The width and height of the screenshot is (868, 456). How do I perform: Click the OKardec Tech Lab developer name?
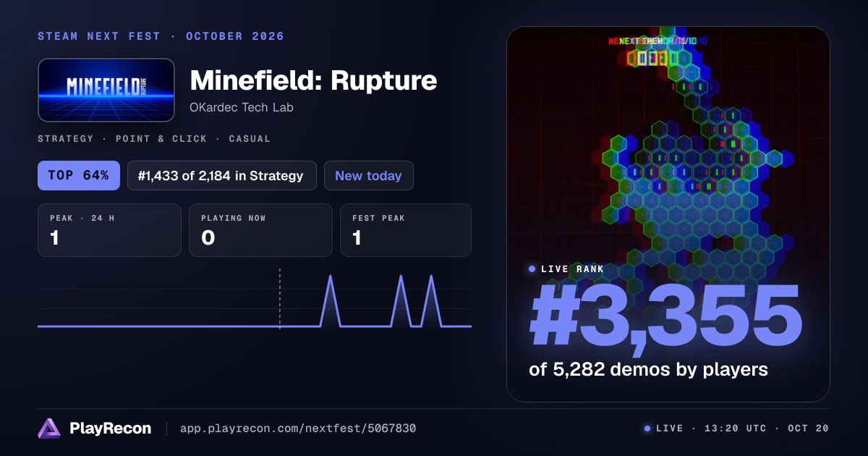click(242, 107)
